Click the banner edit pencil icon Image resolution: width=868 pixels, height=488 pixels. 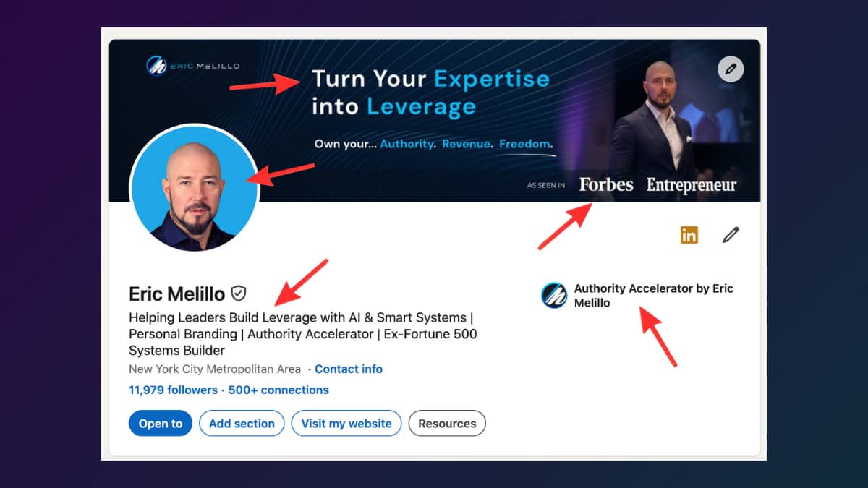pyautogui.click(x=731, y=69)
